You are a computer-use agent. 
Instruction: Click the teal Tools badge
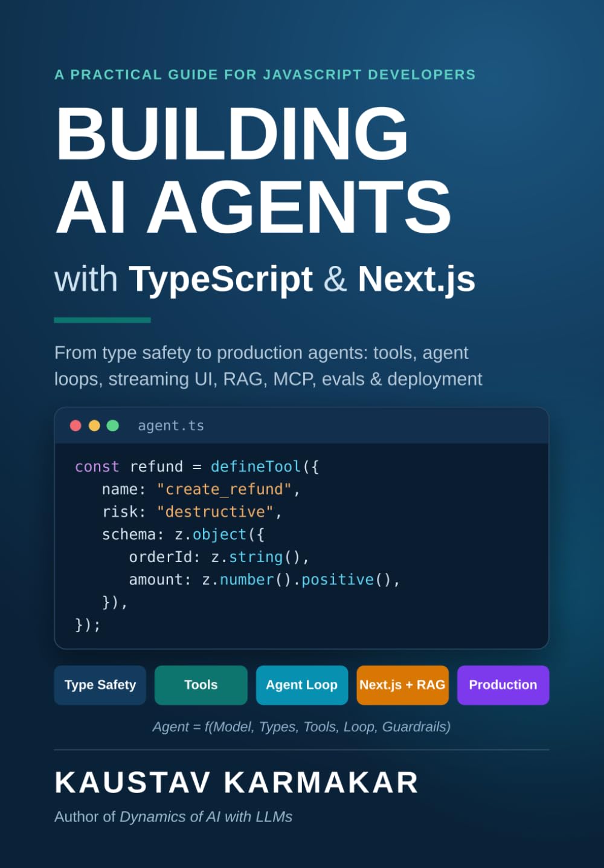(201, 685)
